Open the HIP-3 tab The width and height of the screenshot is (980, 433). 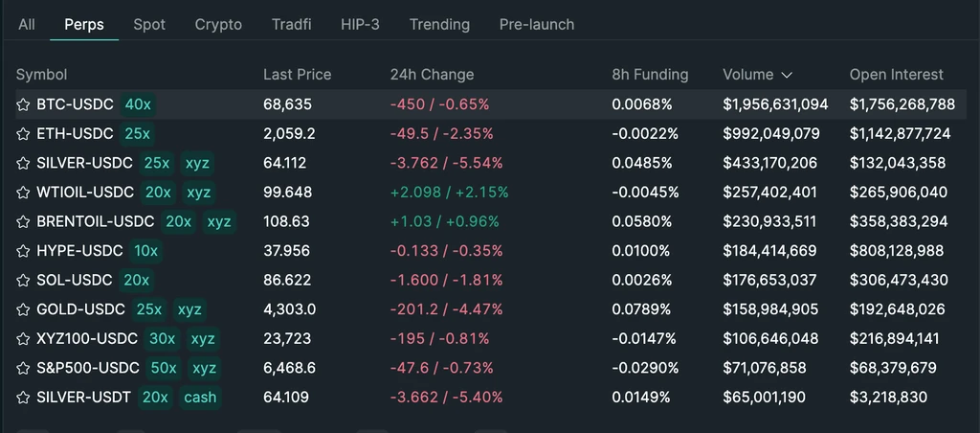tap(360, 24)
